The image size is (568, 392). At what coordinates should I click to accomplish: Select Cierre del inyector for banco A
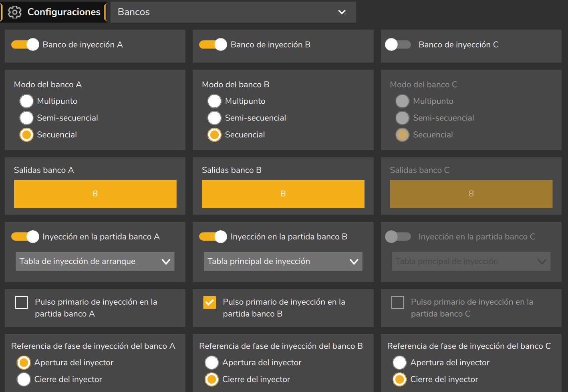pyautogui.click(x=24, y=380)
